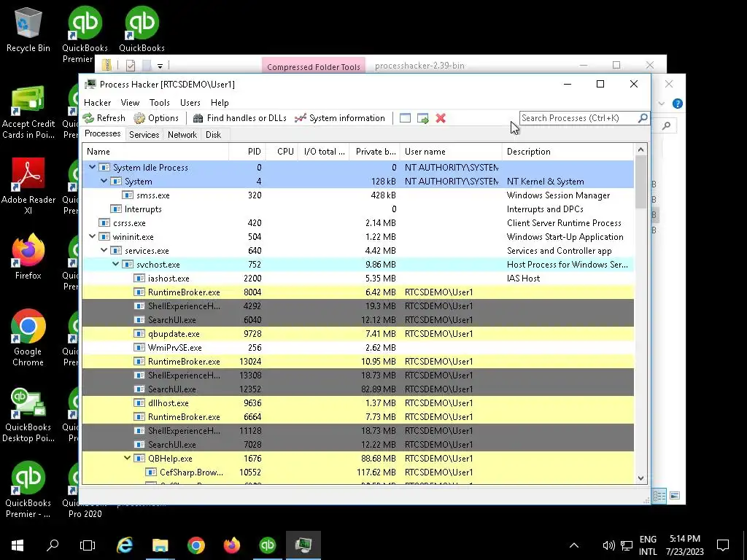This screenshot has height=560, width=747.
Task: Sort by User name column header
Action: click(451, 152)
